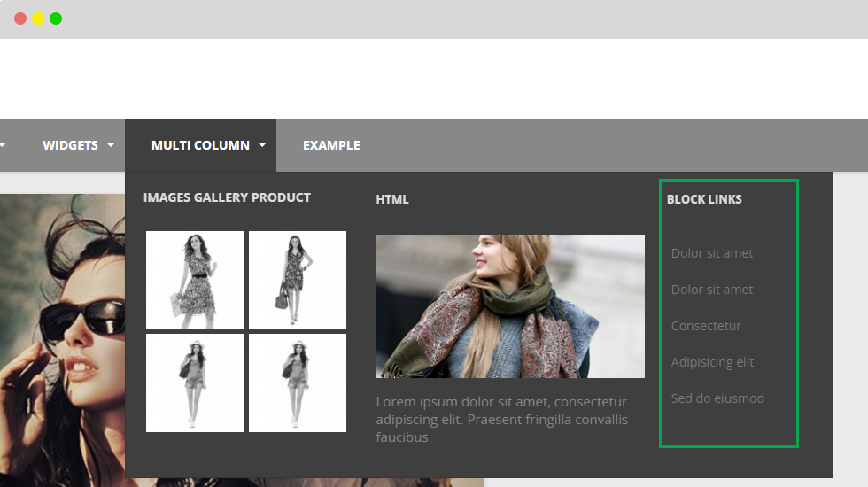Expand the partially hidden menu arrow left of WIDGETS
868x487 pixels.
(2, 145)
